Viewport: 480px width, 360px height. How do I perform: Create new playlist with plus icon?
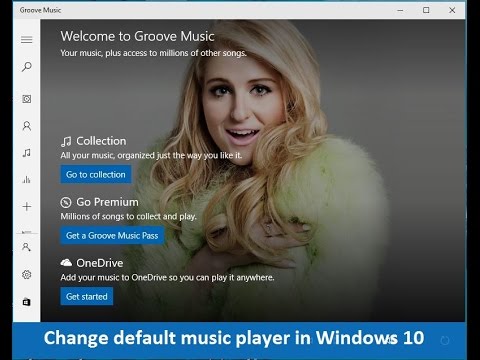27,207
